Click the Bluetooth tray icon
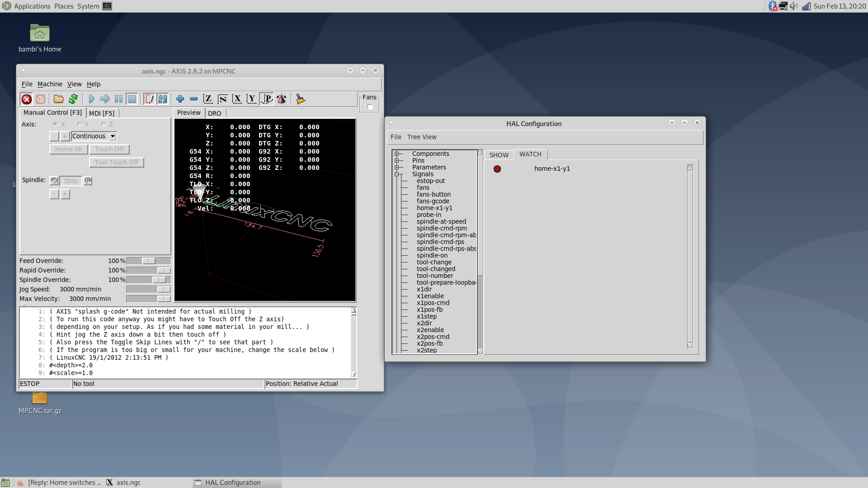This screenshot has width=868, height=488. pyautogui.click(x=773, y=6)
